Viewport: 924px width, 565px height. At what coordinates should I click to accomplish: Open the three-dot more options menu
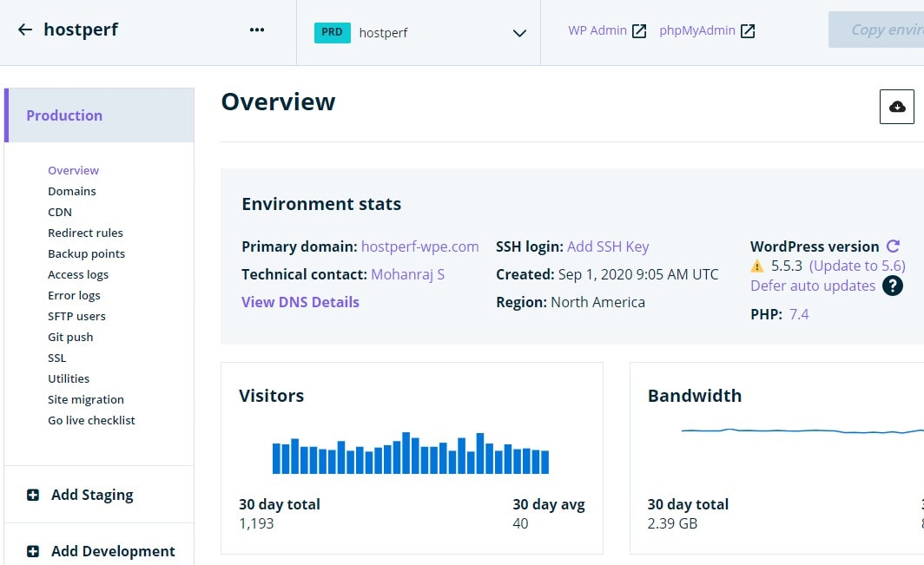(257, 30)
